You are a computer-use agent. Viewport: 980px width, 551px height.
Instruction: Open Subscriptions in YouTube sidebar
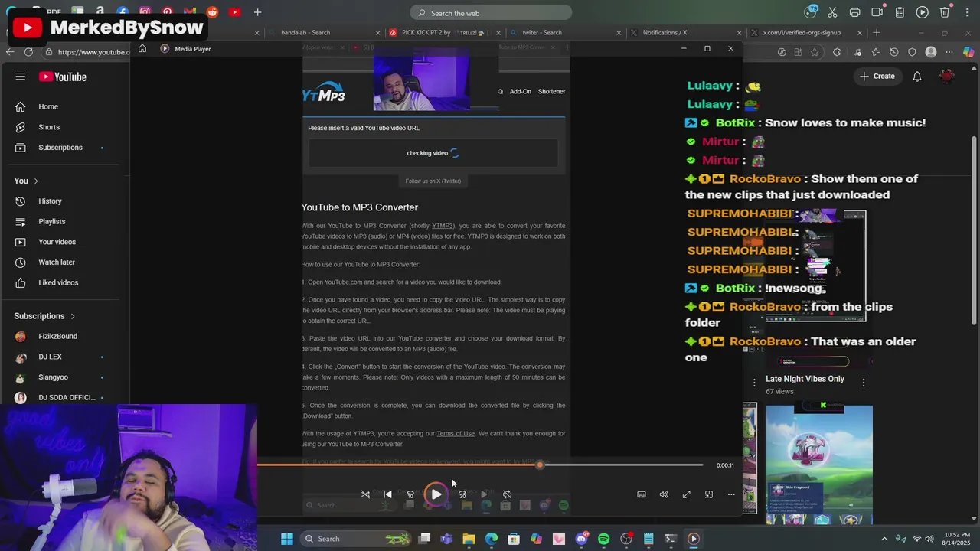point(60,148)
